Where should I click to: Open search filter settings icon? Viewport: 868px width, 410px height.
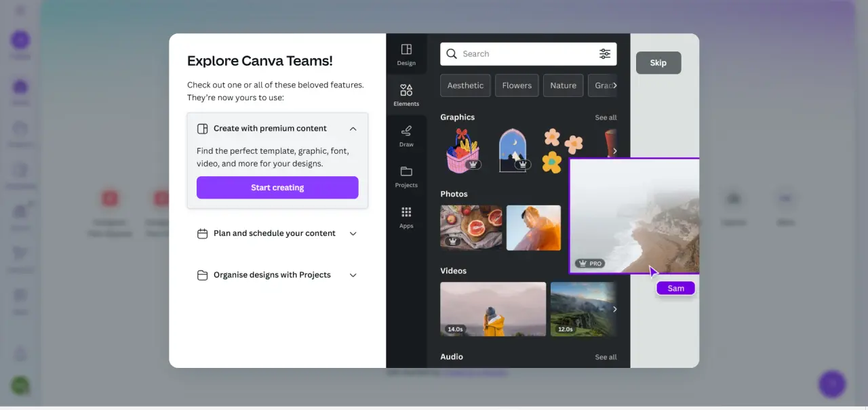pyautogui.click(x=605, y=54)
